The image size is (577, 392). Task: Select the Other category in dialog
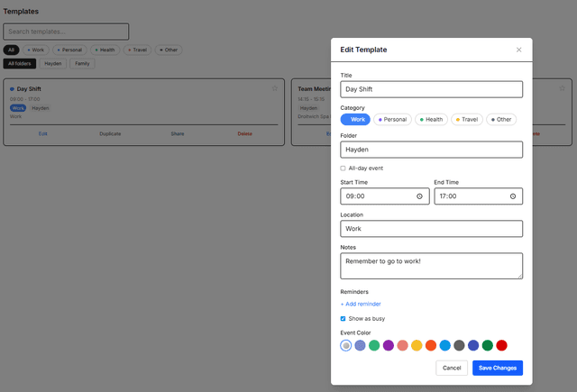pyautogui.click(x=501, y=120)
